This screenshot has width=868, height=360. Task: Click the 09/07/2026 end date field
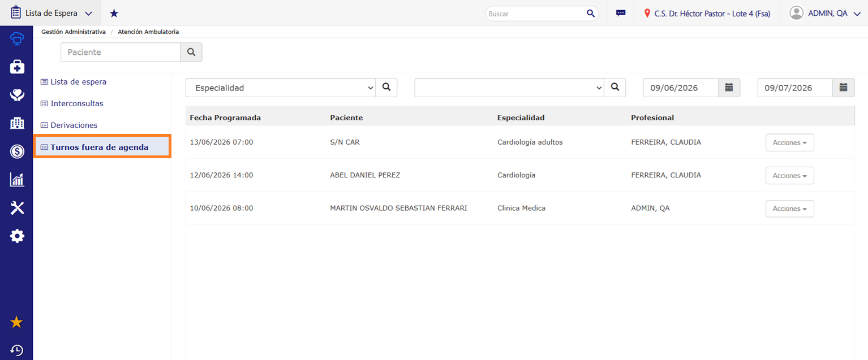(x=795, y=88)
